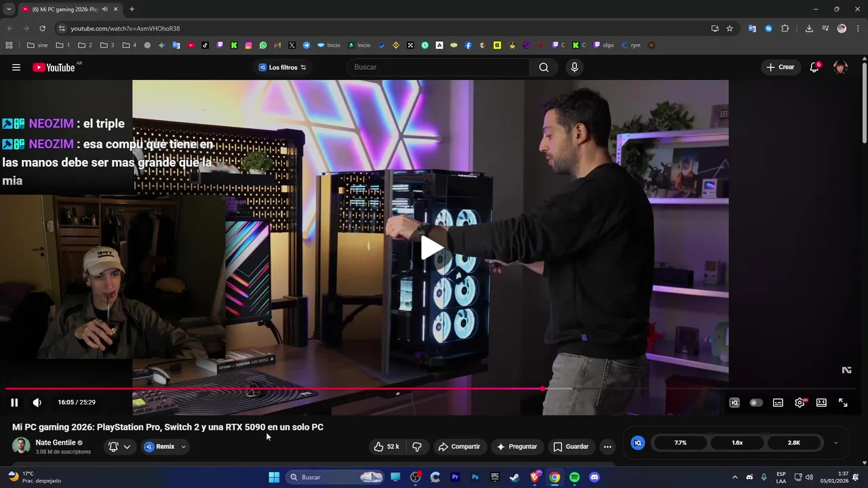Open Steam from the taskbar
This screenshot has width=868, height=488.
(x=515, y=477)
